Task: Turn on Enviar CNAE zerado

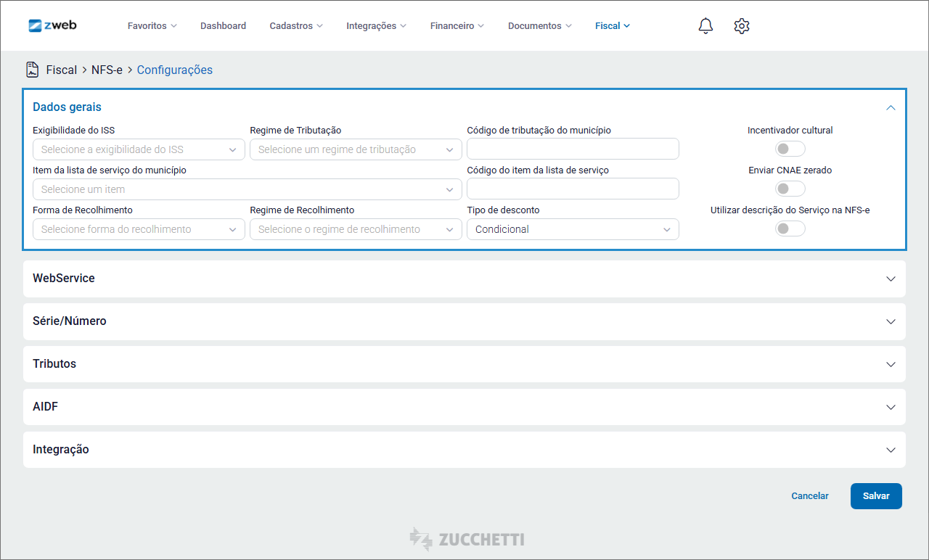Action: (790, 189)
